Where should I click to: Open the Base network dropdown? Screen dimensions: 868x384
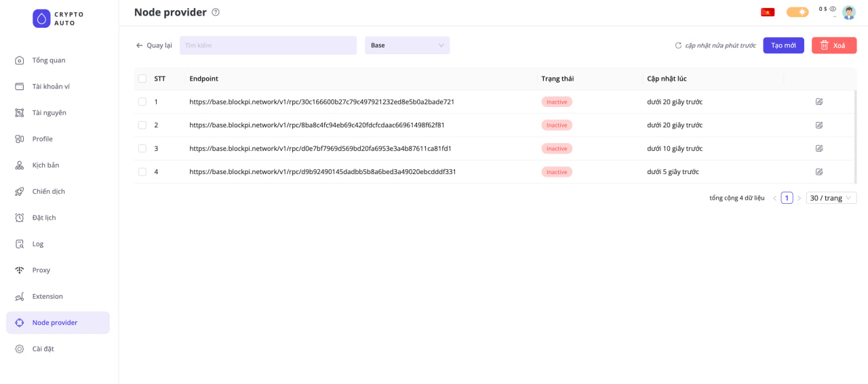click(x=407, y=45)
